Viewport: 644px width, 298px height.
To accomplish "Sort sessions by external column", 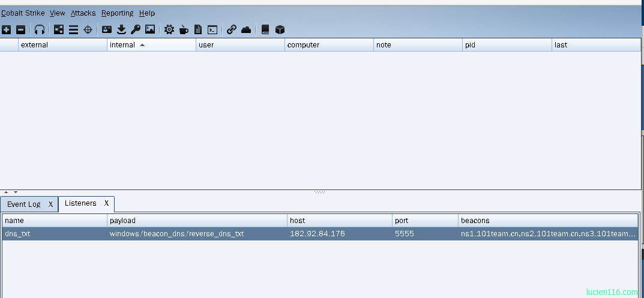I will point(63,45).
